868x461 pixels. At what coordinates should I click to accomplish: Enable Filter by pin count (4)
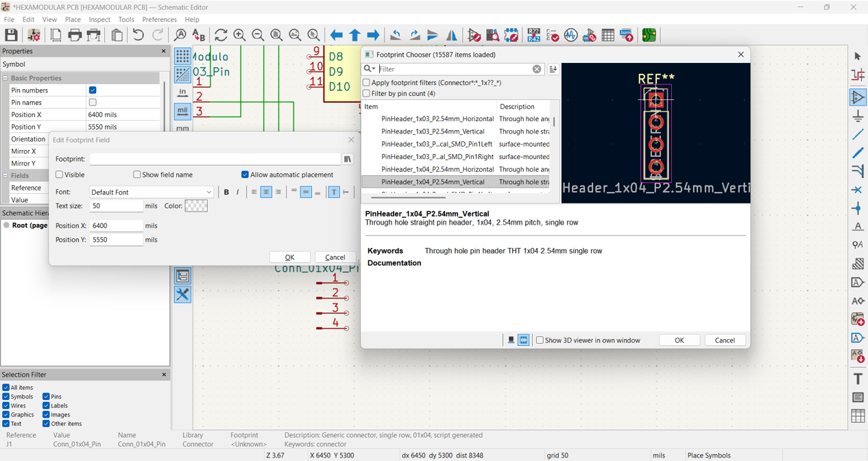[366, 94]
